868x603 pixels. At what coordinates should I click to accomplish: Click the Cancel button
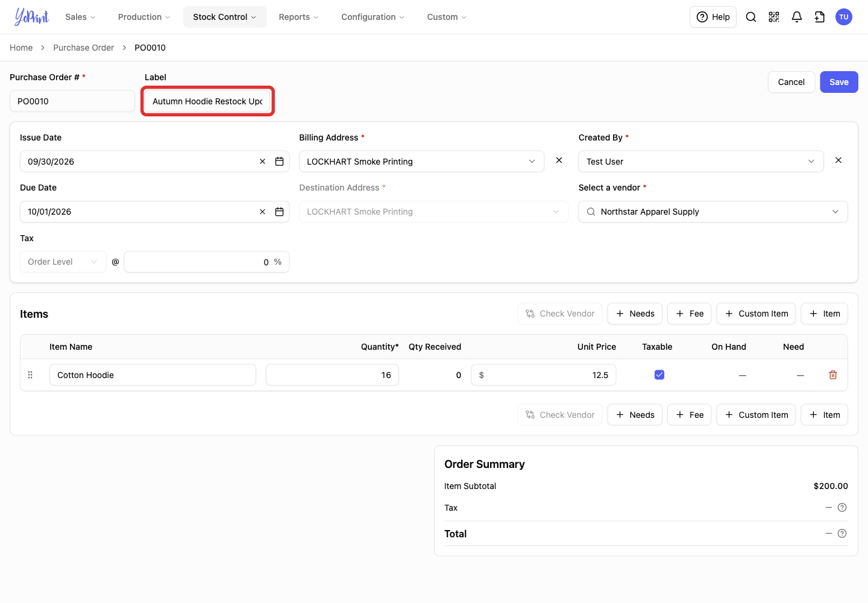(791, 82)
